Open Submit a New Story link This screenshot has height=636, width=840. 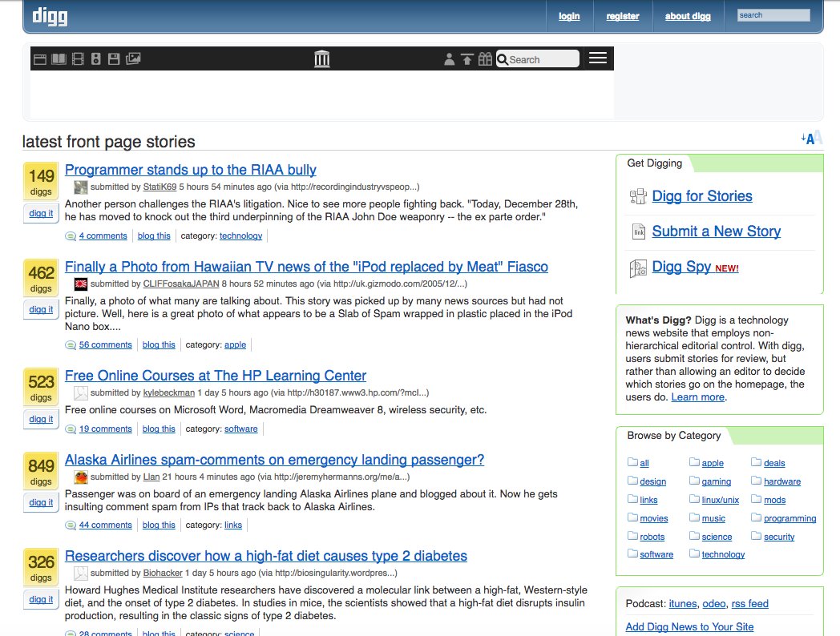[717, 231]
